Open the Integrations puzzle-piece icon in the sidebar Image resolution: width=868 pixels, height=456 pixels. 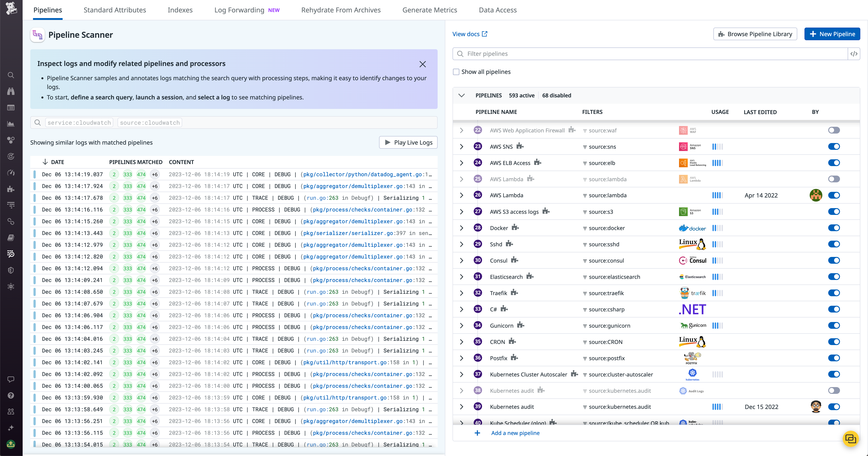tap(11, 189)
